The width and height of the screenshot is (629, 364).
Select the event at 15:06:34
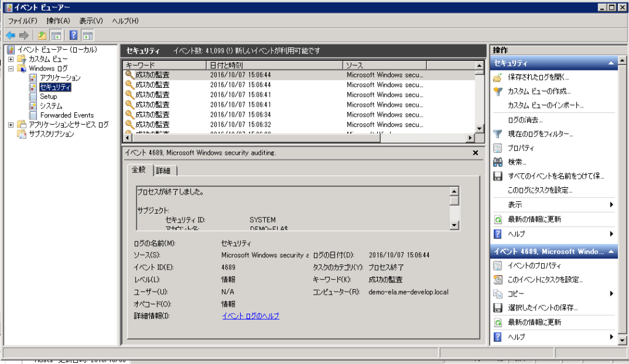coord(299,115)
